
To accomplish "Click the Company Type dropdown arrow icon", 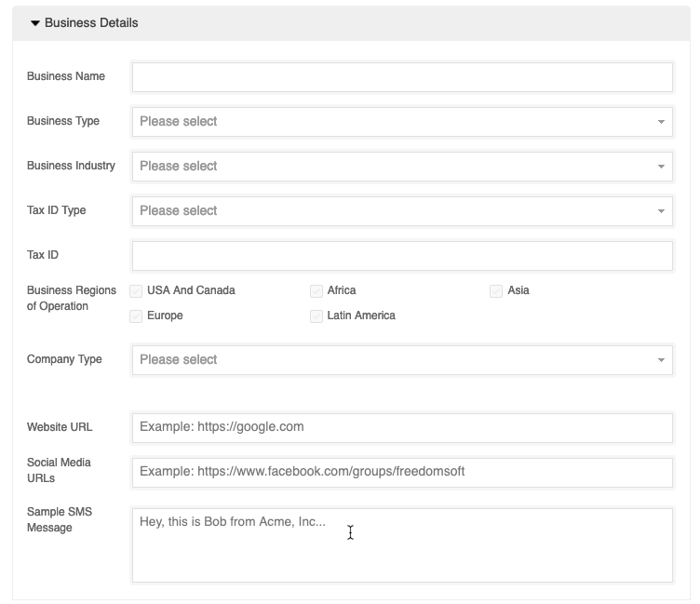I will coord(661,360).
